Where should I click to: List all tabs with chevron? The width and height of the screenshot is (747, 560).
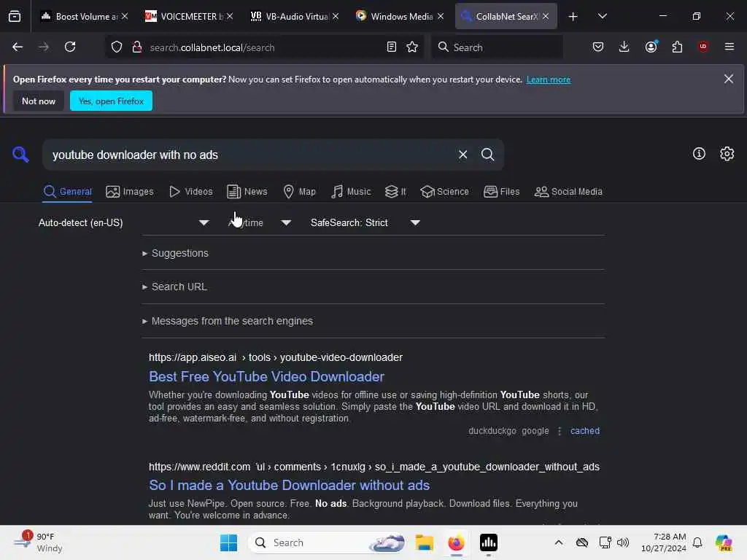pos(602,16)
